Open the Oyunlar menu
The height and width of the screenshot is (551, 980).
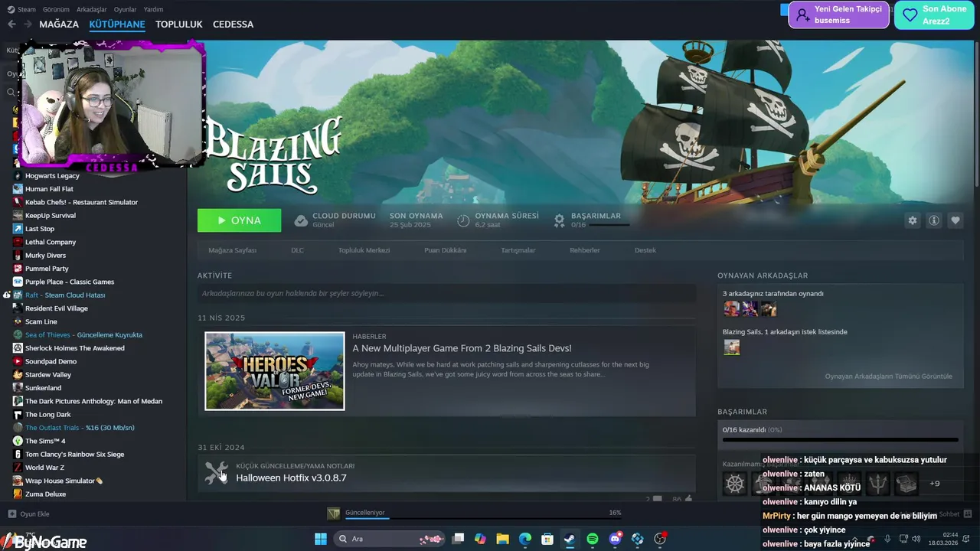[125, 9]
